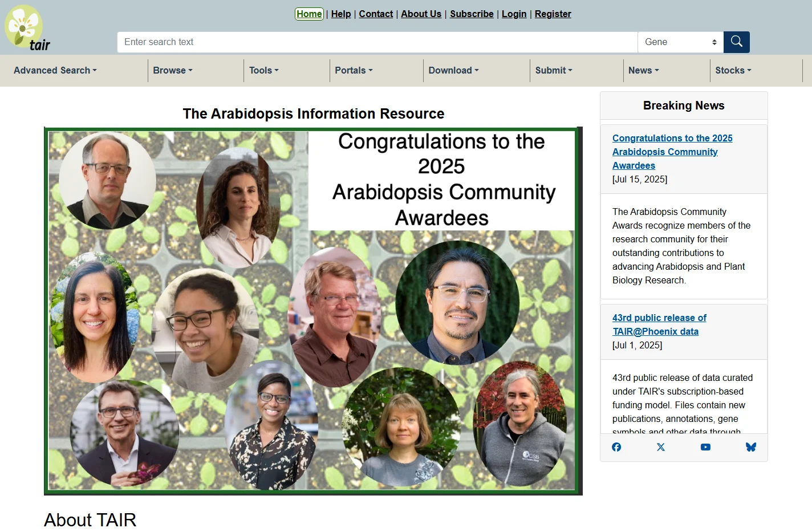The width and height of the screenshot is (812, 532).
Task: Click the 43rd public release description paragraph
Action: coord(683,404)
